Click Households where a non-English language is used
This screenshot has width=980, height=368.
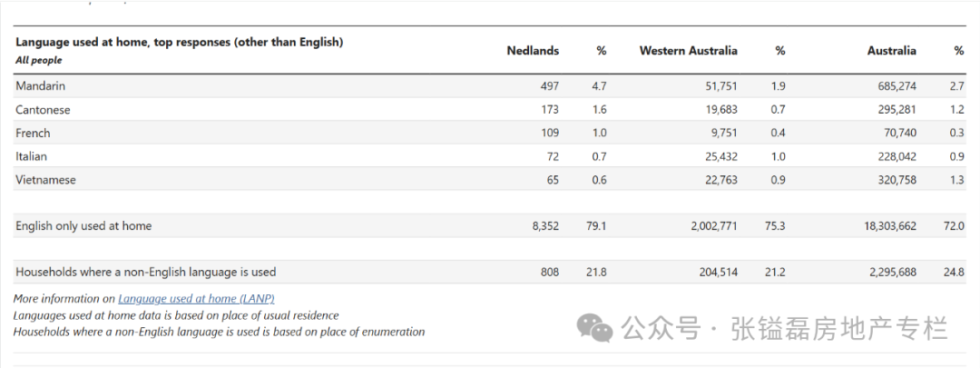click(x=145, y=273)
